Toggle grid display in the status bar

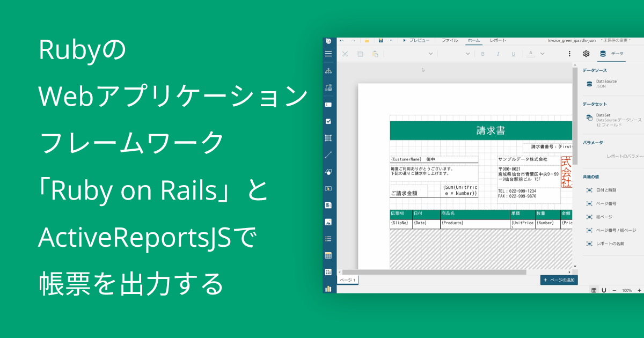[x=594, y=290]
